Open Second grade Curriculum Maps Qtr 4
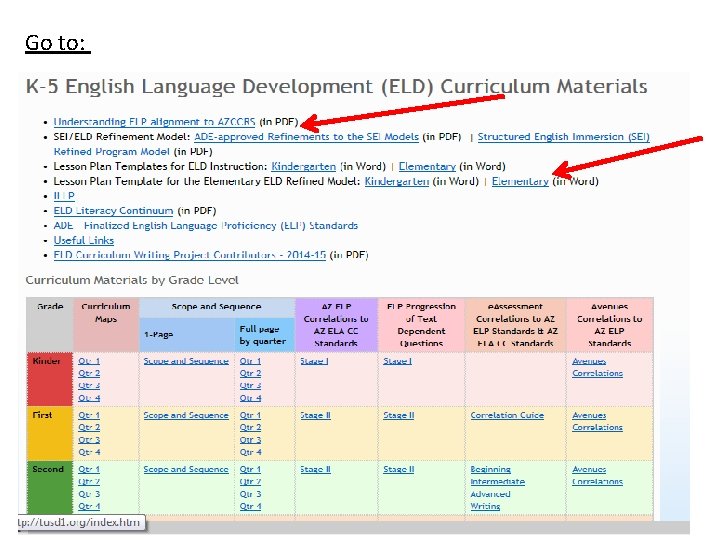The width and height of the screenshot is (720, 540). (89, 506)
